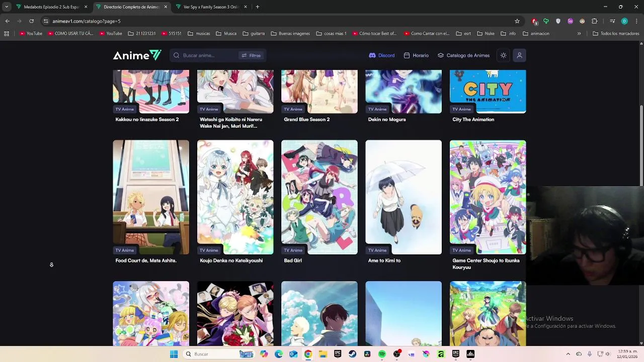Open the Windows Start menu
Image resolution: width=644 pixels, height=362 pixels.
click(x=174, y=354)
